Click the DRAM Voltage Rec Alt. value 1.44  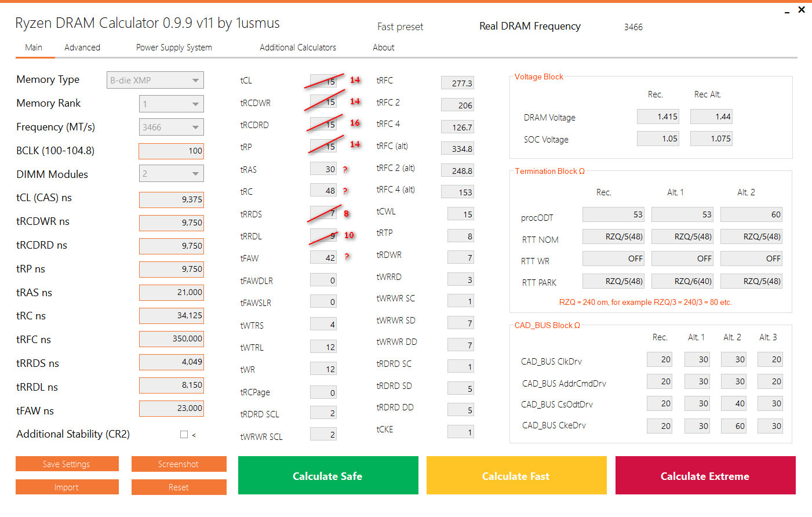coord(712,116)
